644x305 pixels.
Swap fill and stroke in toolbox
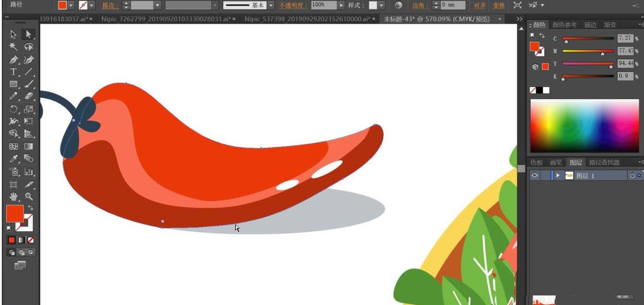(x=30, y=208)
